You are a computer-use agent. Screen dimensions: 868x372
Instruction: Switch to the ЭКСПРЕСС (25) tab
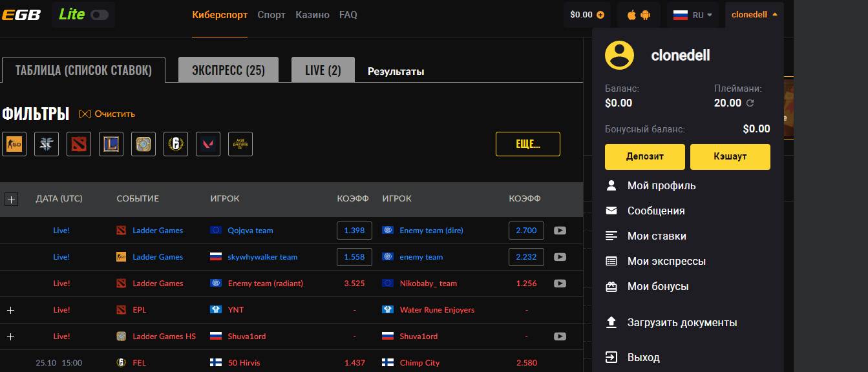pyautogui.click(x=228, y=70)
